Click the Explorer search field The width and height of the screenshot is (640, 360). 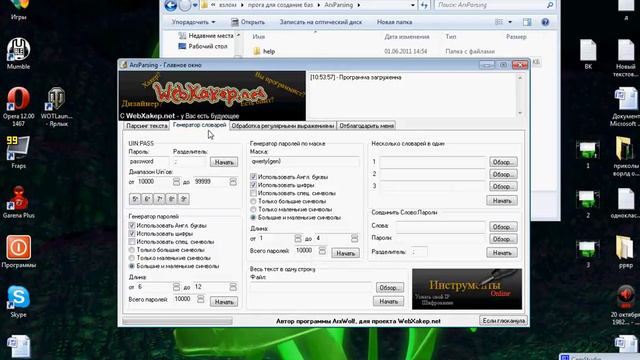point(495,5)
